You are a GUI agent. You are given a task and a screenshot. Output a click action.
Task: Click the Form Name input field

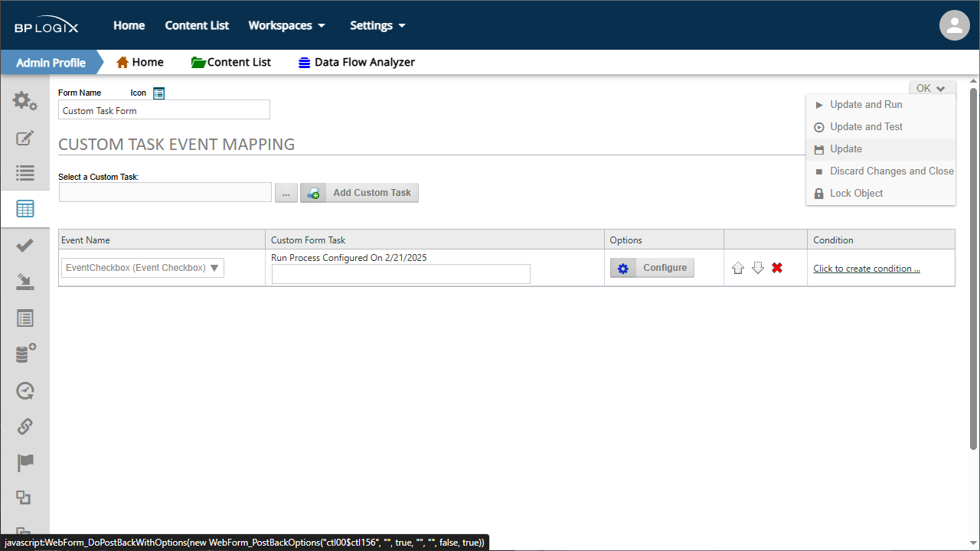point(164,110)
